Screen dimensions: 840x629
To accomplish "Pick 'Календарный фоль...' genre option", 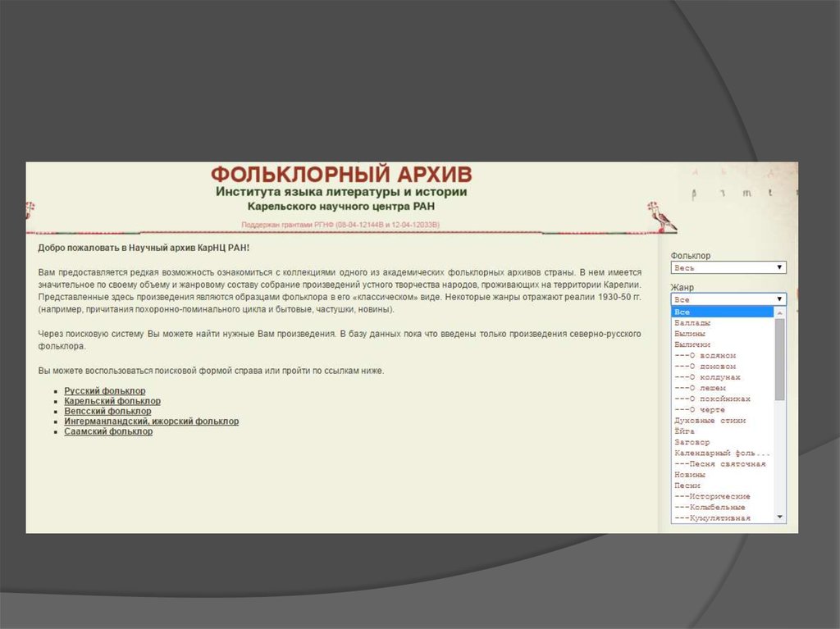I will [x=722, y=453].
